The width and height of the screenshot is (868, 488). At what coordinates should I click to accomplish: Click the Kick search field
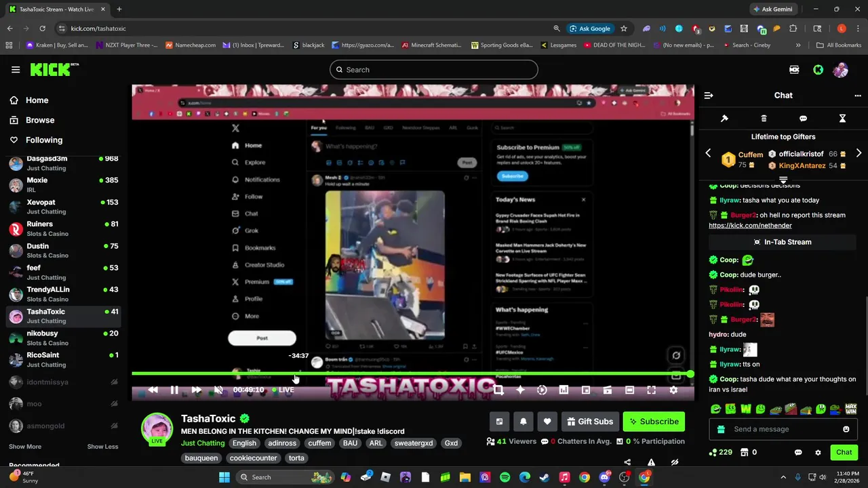[x=434, y=70]
